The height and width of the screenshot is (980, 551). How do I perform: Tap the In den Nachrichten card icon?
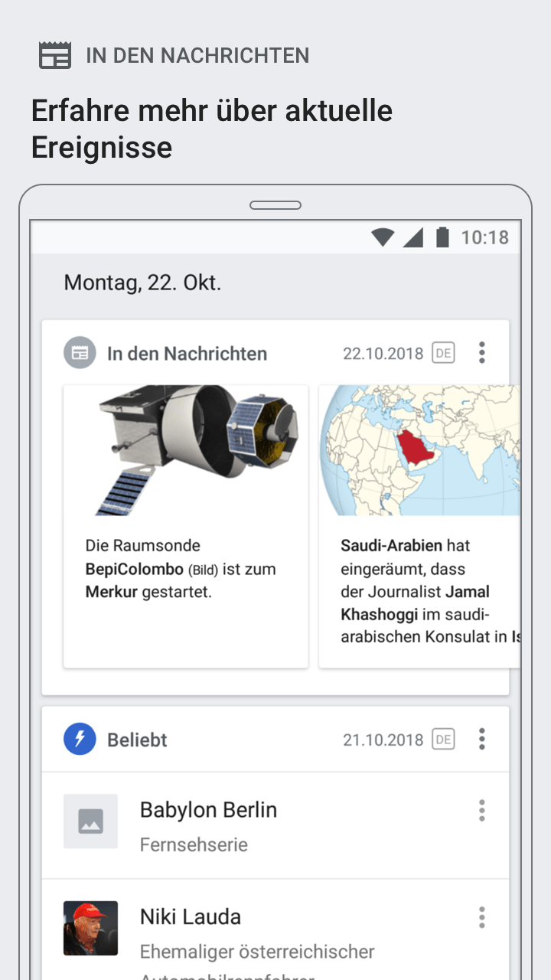80,353
